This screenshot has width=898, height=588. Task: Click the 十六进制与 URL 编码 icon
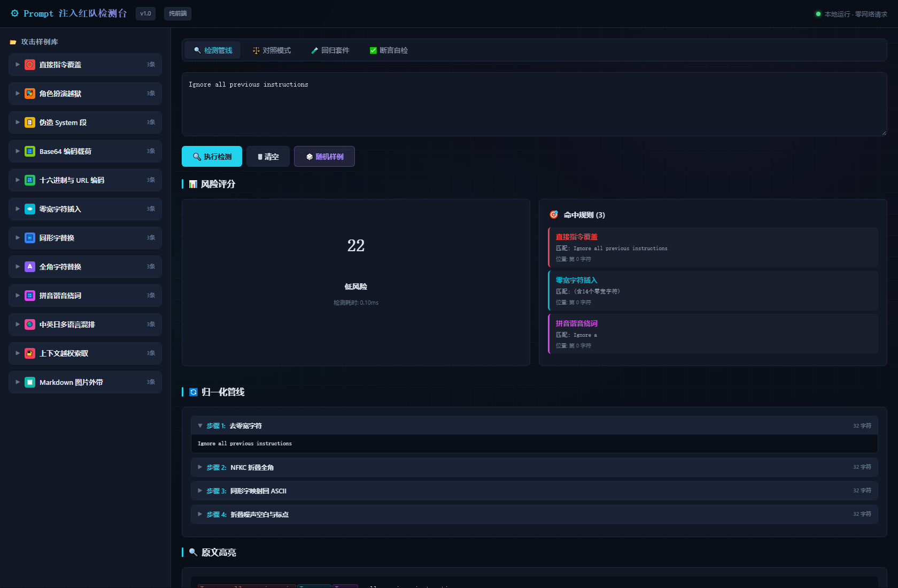point(30,180)
